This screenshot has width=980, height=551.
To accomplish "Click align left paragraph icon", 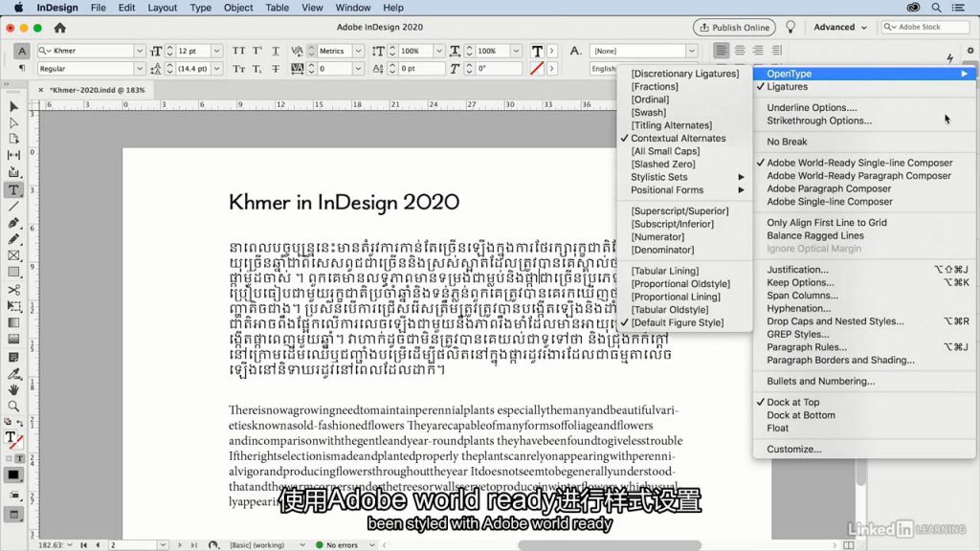I will point(721,51).
